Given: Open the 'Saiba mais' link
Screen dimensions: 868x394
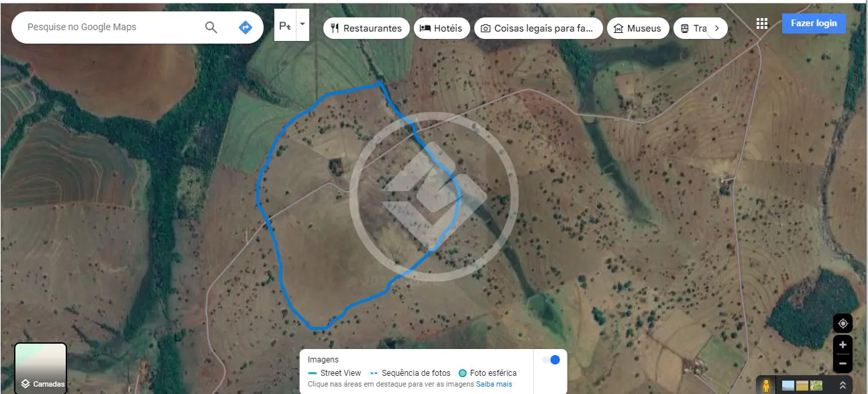Looking at the screenshot, I should click(x=494, y=385).
